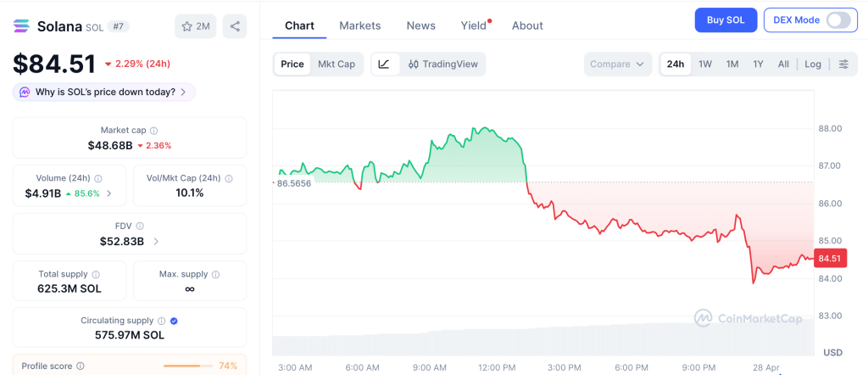Click the star watchlist button showing 2M

[196, 26]
